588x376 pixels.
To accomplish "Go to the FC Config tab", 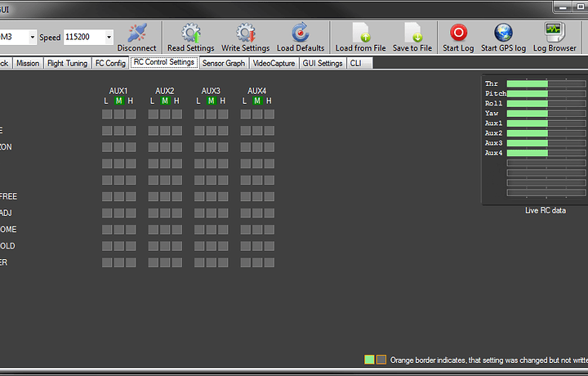I will pos(110,63).
